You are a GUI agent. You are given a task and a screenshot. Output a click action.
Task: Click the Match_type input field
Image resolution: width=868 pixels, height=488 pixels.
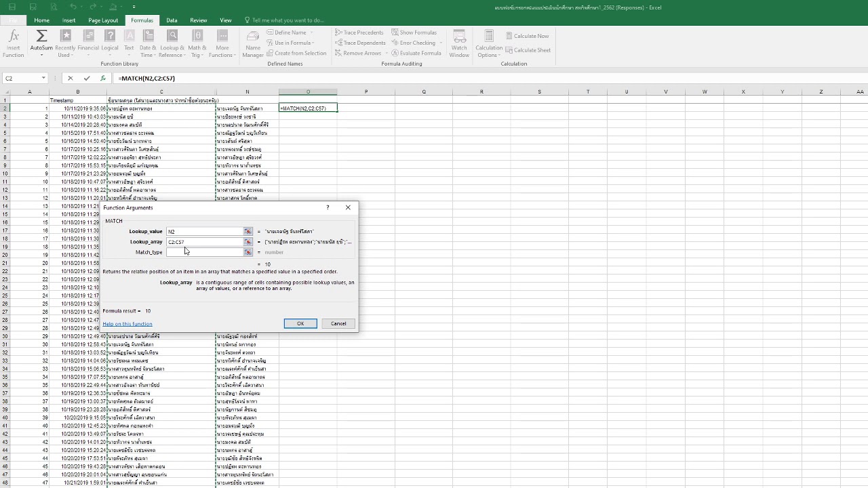pos(205,252)
